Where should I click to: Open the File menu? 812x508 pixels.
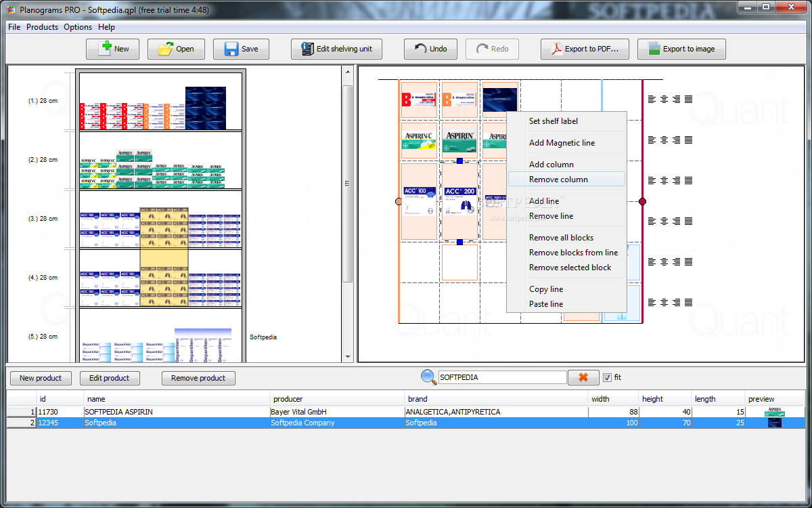tap(14, 27)
